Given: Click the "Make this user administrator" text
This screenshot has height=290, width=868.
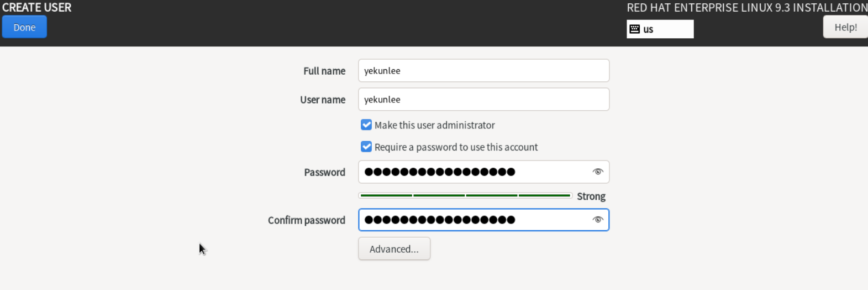Looking at the screenshot, I should coord(434,125).
